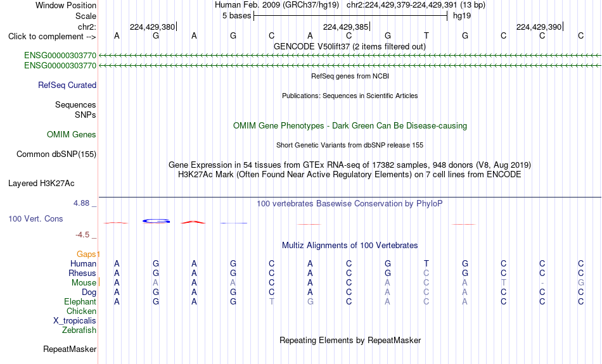The height and width of the screenshot is (364, 602).
Task: Click the faded T base in Elephant row
Action: coord(272,302)
